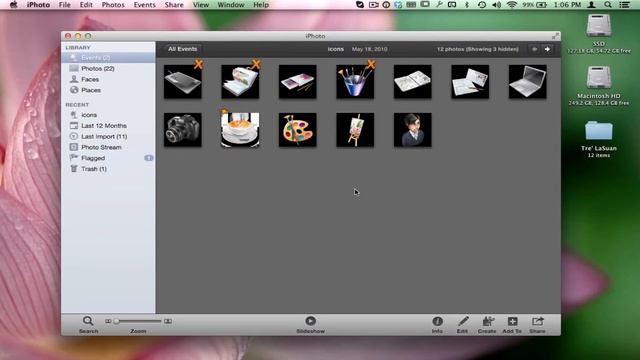
Task: Select Last Import (11)
Action: pyautogui.click(x=108, y=136)
